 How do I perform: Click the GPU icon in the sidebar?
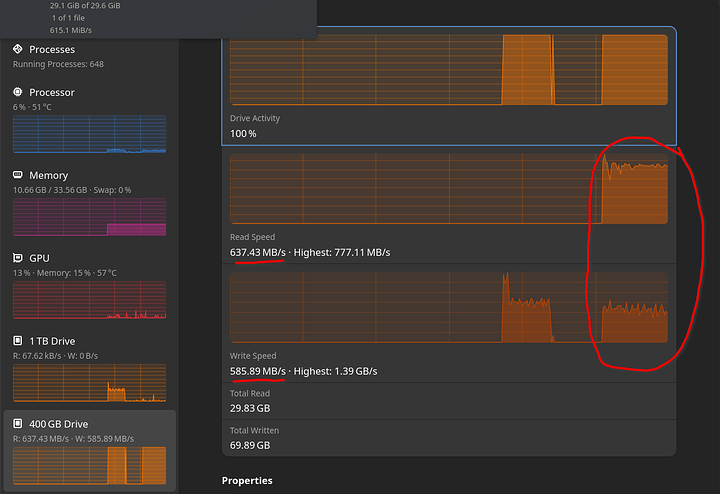click(x=18, y=258)
